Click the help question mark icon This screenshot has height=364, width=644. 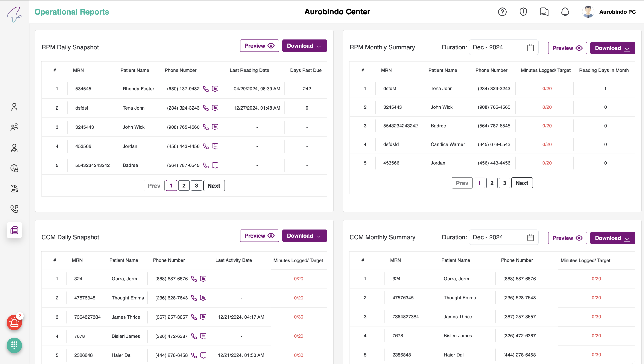tap(502, 12)
